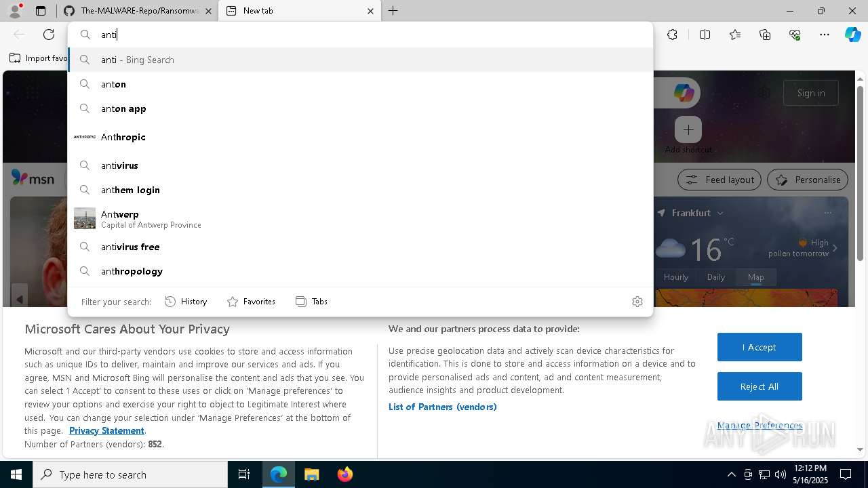
Task: Select the New tab tab
Action: [x=298, y=11]
